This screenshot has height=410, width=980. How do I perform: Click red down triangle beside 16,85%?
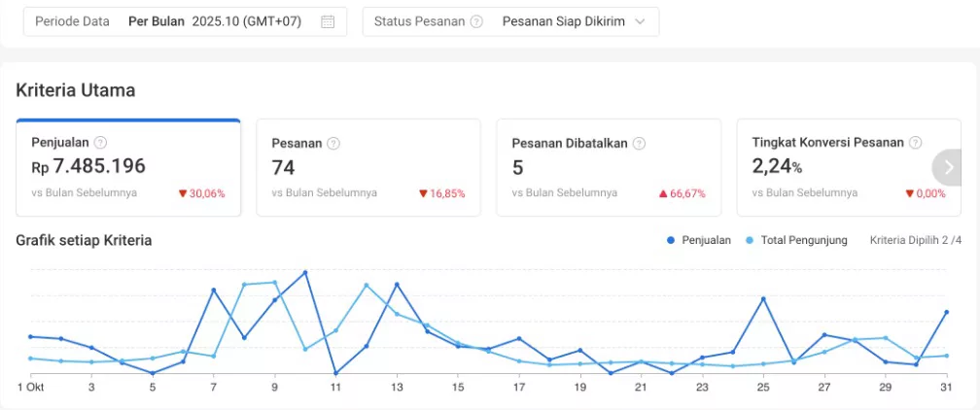pos(423,193)
